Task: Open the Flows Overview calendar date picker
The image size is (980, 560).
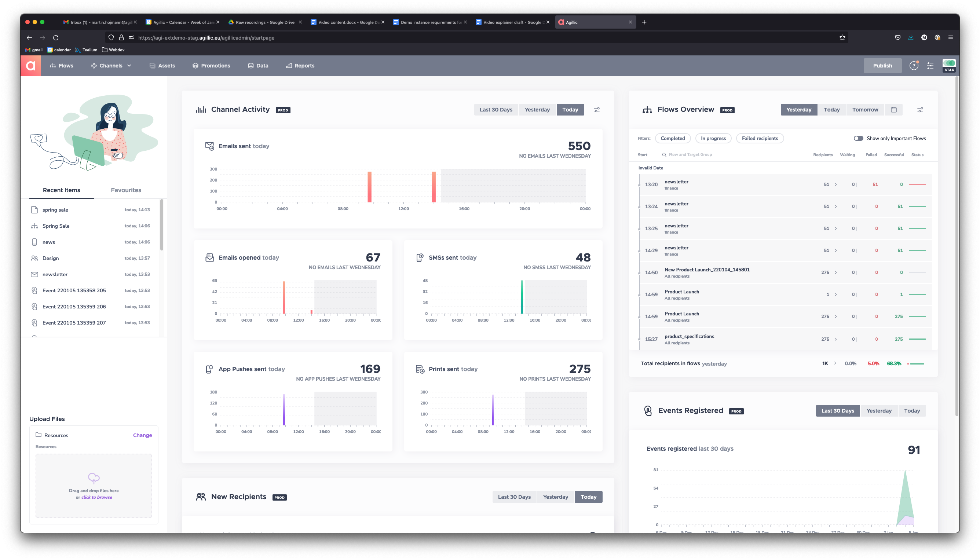Action: [893, 110]
